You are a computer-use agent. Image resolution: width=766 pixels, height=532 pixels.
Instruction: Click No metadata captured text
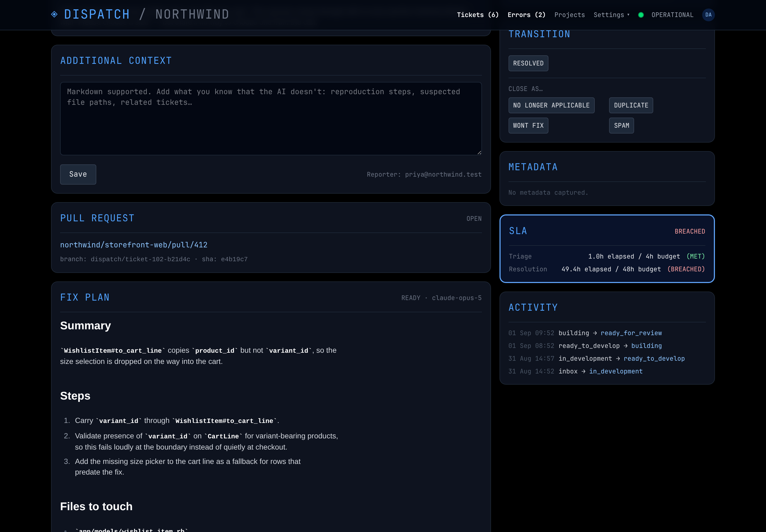click(x=548, y=193)
